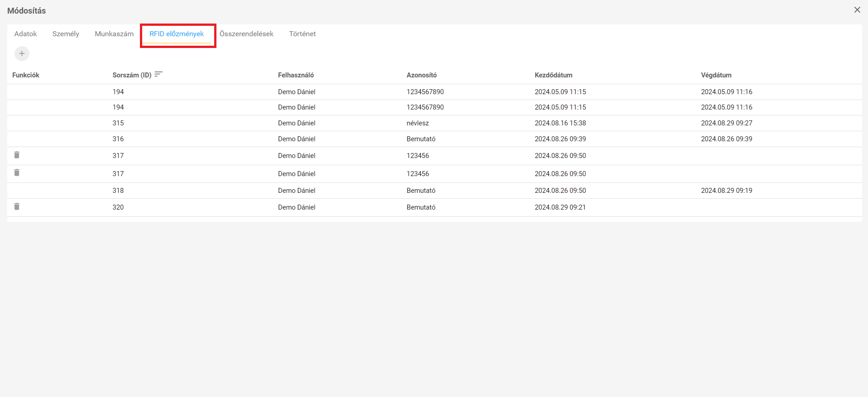Click the Sorszám (ID) header text
This screenshot has width=868, height=397.
coord(132,75)
